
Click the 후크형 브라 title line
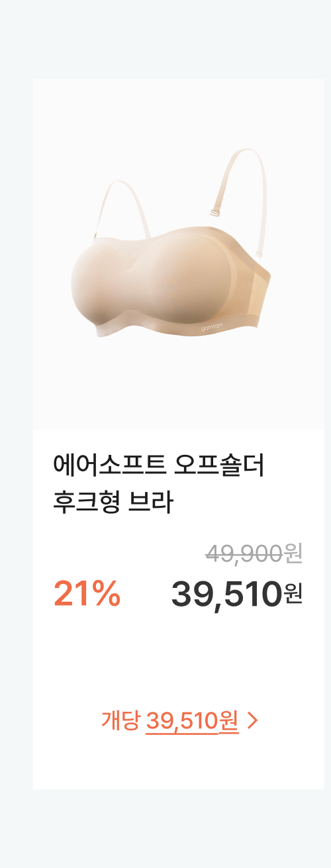(113, 503)
